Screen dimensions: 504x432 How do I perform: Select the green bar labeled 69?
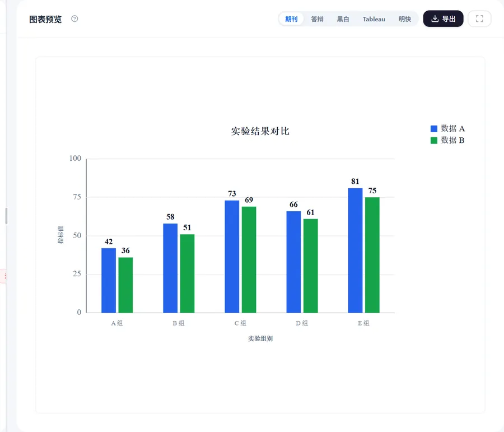pos(249,259)
